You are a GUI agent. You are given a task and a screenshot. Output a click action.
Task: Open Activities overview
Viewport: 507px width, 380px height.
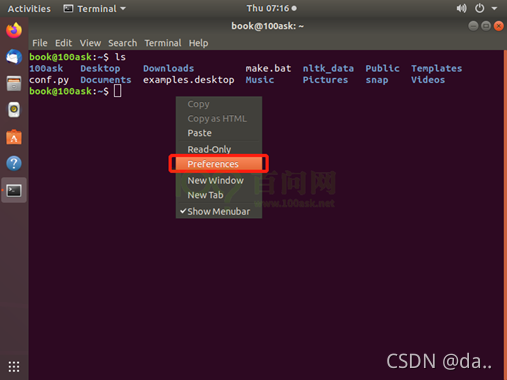pos(29,9)
